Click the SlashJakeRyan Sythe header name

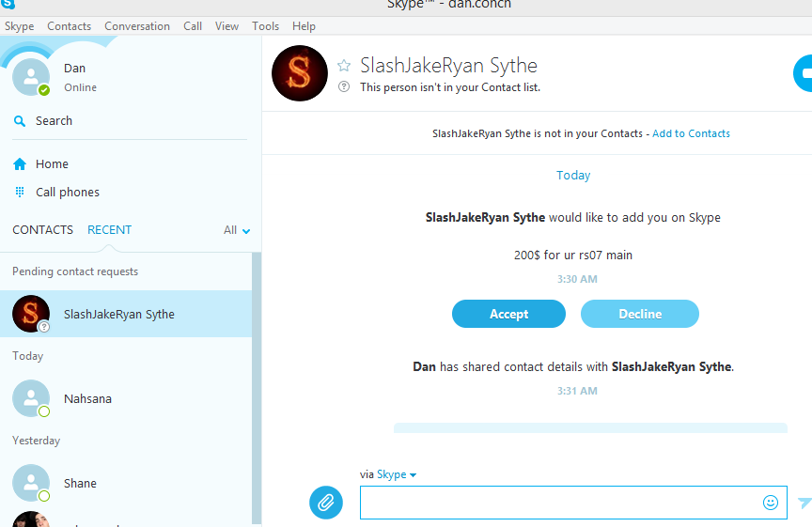(x=449, y=65)
